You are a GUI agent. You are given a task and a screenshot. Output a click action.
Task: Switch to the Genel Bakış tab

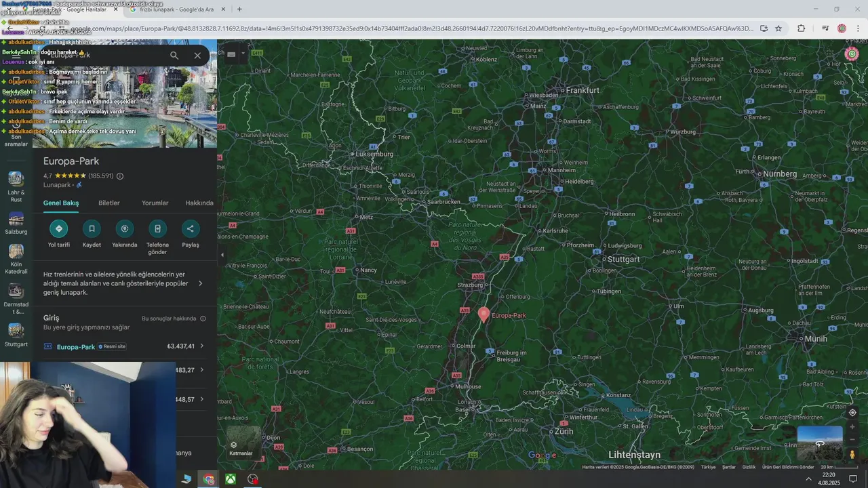tap(61, 203)
